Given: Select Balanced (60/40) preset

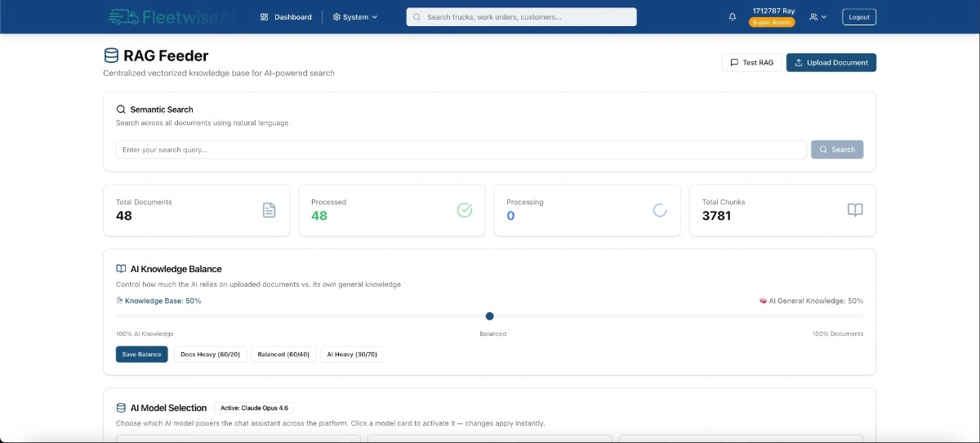Looking at the screenshot, I should click(283, 354).
